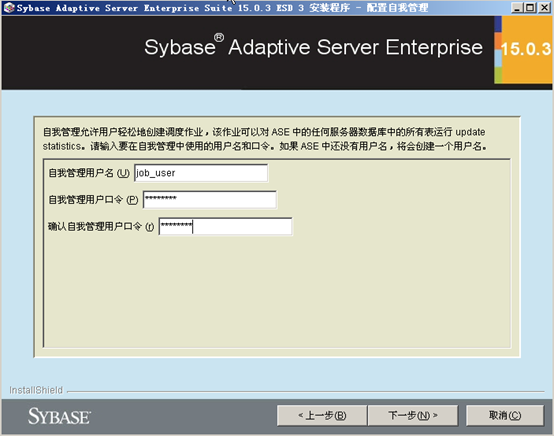Click the 确认自我管理用户口令 confirm field
The height and width of the screenshot is (436, 554).
click(x=225, y=226)
